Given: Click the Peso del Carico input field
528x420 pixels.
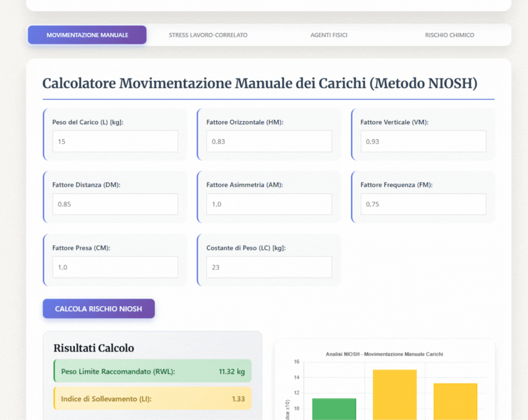Looking at the screenshot, I should (x=115, y=142).
